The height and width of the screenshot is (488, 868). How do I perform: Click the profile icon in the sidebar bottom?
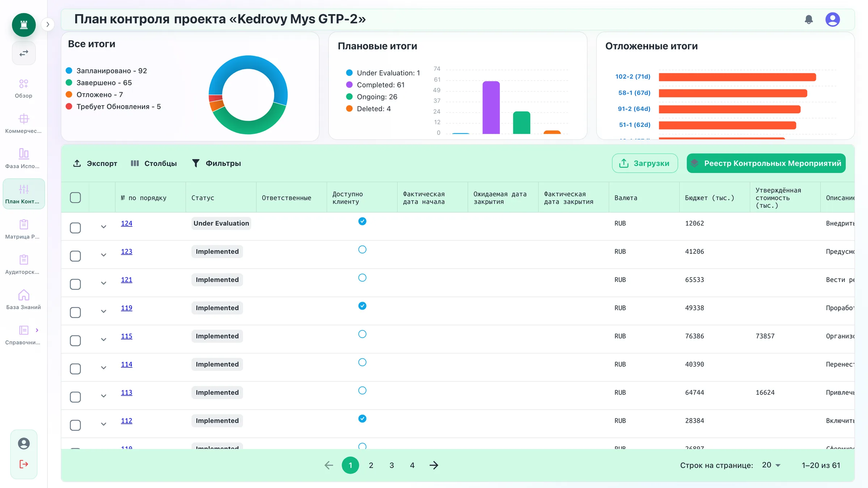[24, 444]
